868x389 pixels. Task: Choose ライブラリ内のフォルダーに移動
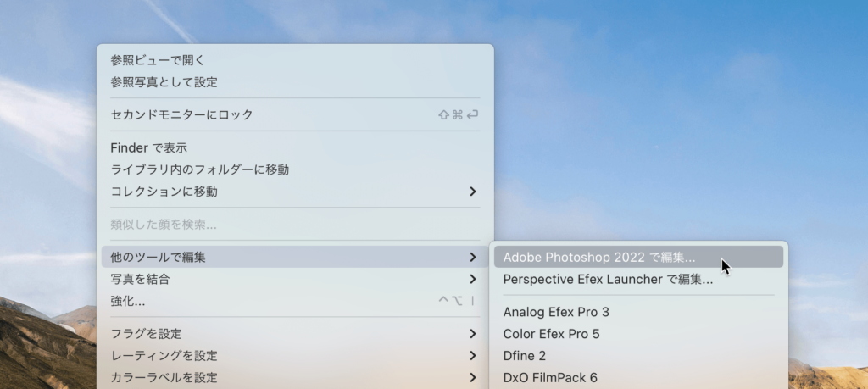point(295,169)
